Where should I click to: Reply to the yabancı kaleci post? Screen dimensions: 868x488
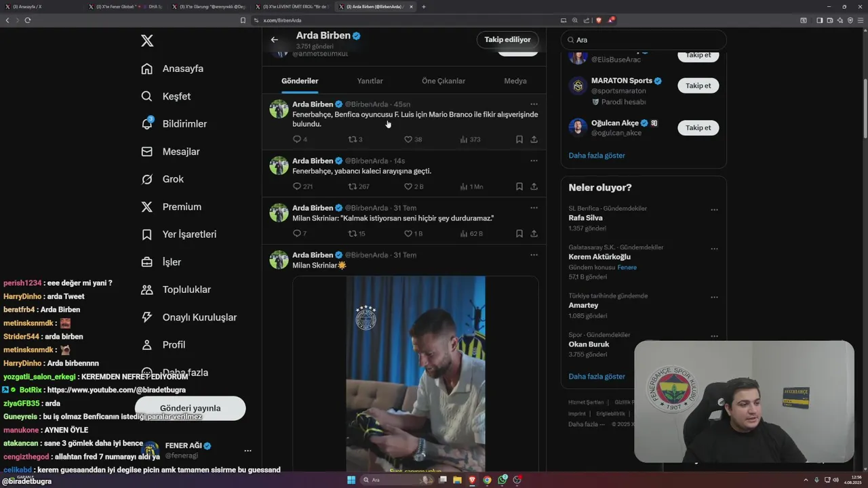[302, 186]
